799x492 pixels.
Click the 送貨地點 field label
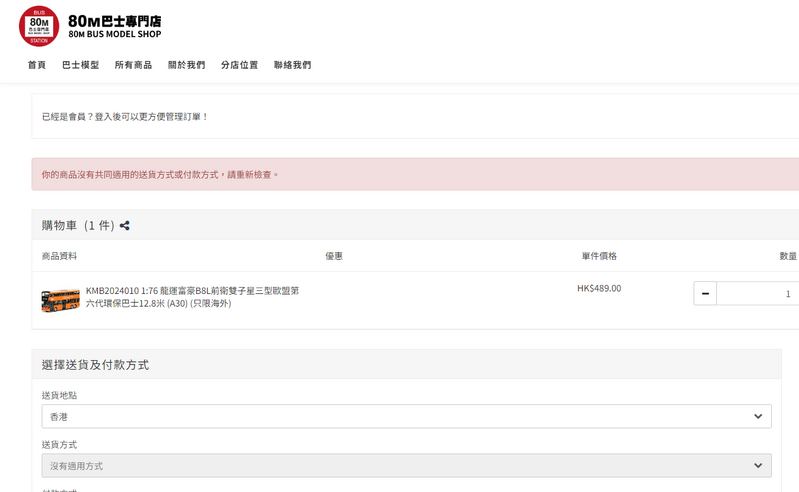click(60, 395)
